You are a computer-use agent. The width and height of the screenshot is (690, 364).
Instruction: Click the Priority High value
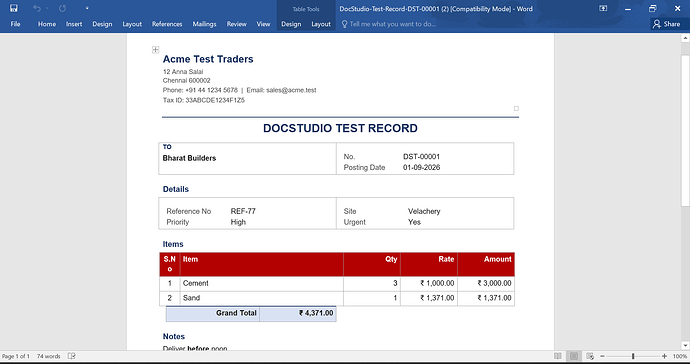(238, 222)
